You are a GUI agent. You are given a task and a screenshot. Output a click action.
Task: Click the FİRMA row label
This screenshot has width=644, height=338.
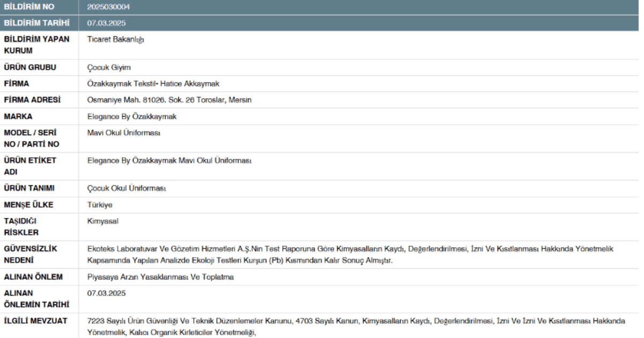pos(17,84)
